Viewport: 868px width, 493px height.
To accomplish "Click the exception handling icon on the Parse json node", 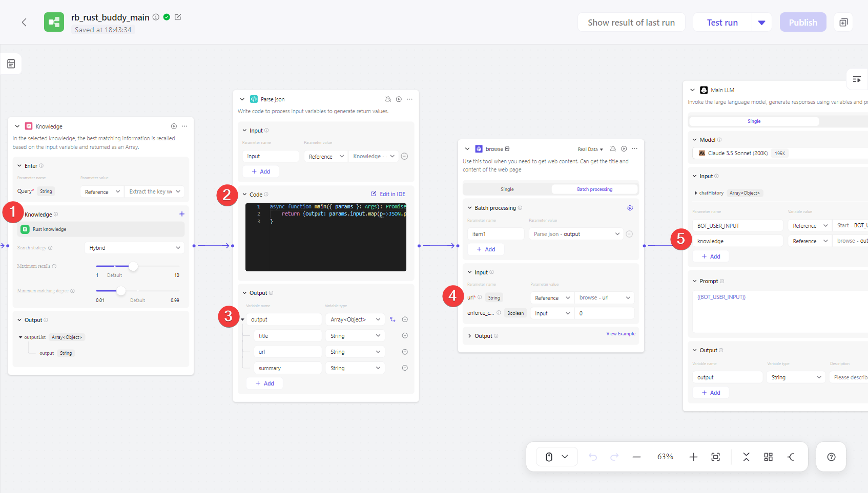I will coord(387,99).
